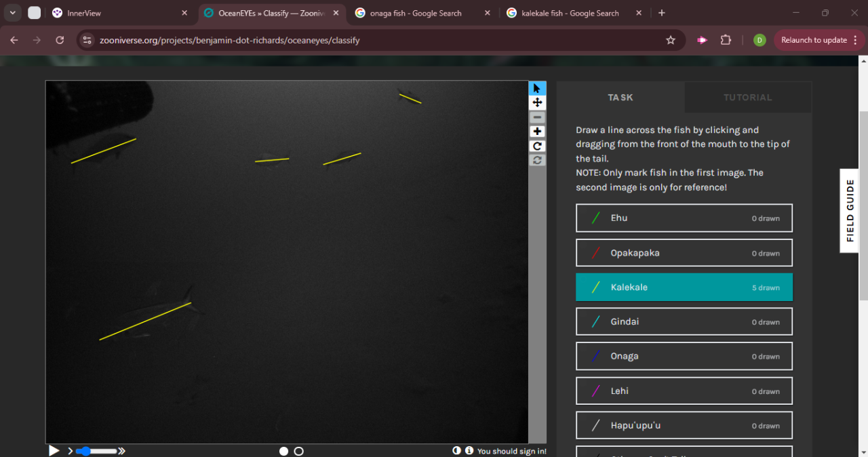The width and height of the screenshot is (868, 457).
Task: Show the second reference image frame
Action: pyautogui.click(x=298, y=451)
